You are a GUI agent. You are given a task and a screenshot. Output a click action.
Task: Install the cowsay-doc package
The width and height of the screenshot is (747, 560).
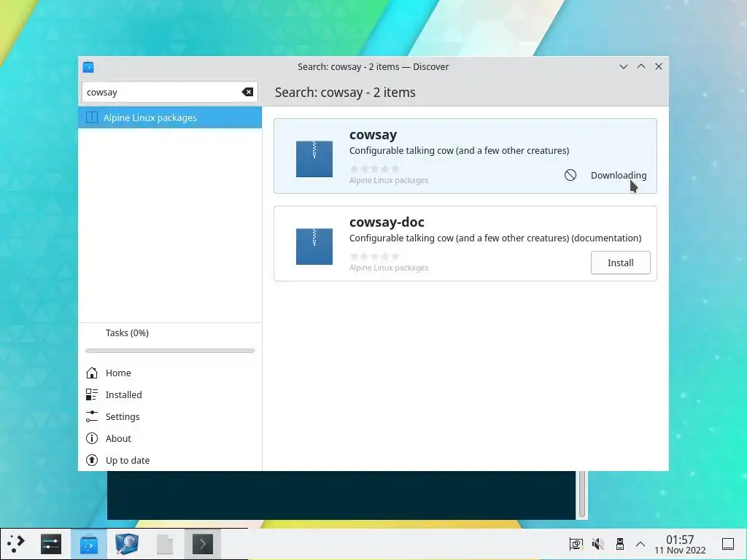[x=620, y=262]
